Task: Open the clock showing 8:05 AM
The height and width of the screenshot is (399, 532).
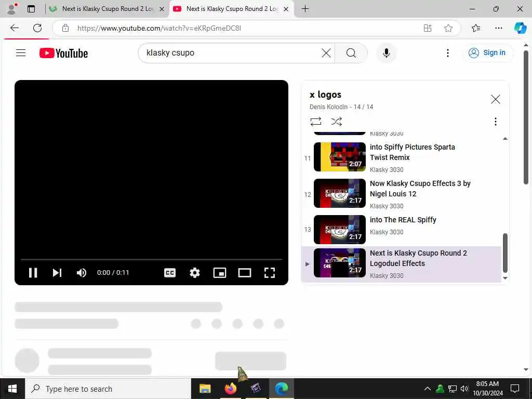Action: [x=487, y=389]
